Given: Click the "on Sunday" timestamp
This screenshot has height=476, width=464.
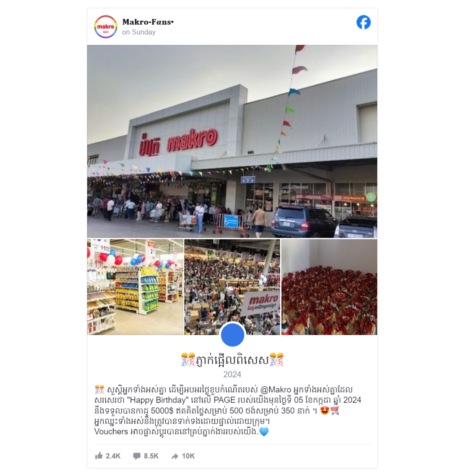Looking at the screenshot, I should [139, 32].
